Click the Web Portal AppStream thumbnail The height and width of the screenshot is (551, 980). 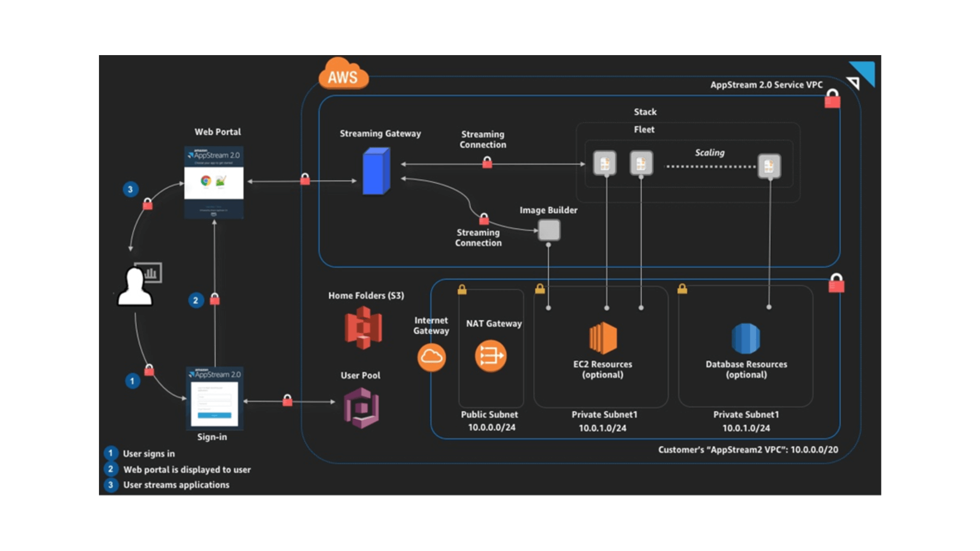click(x=214, y=182)
